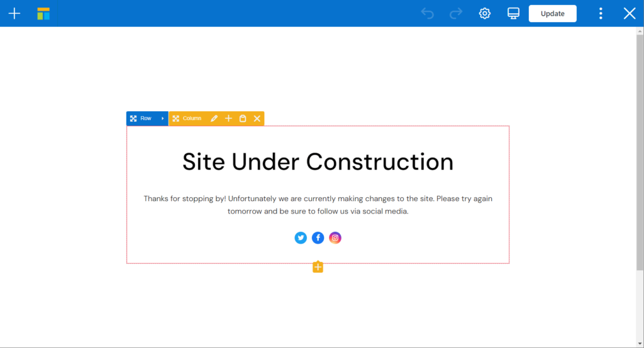Click the Twitter social icon

point(301,237)
